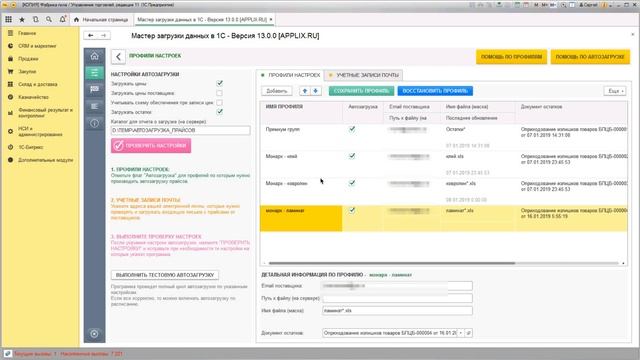
Task: Click the Главное section icon
Action: click(x=10, y=33)
